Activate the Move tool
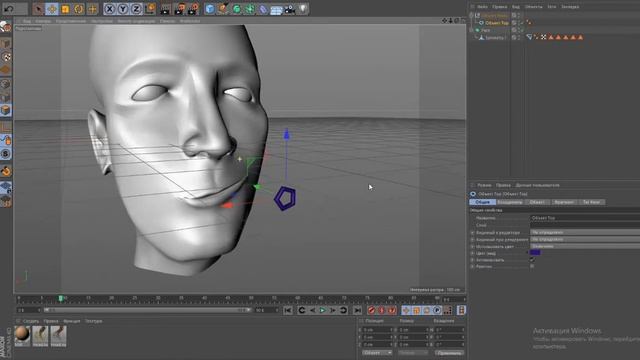This screenshot has height=360, width=640. pos(51,9)
